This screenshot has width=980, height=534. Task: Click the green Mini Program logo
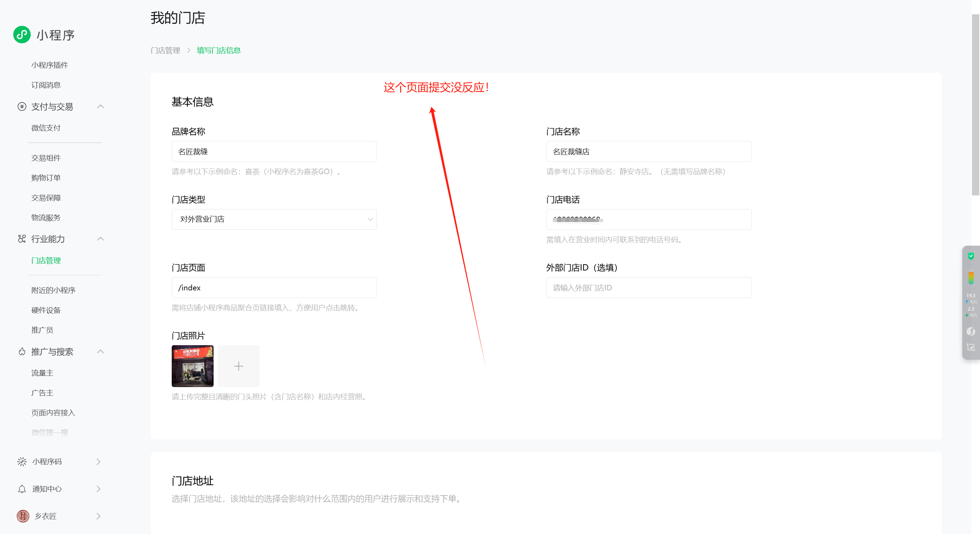pyautogui.click(x=22, y=35)
